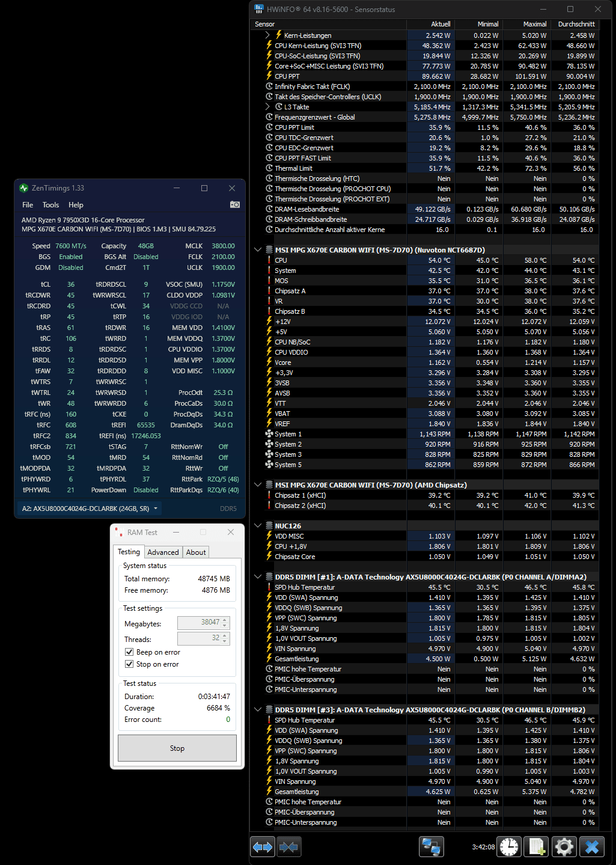
Task: Click the chip icon of NUC126 group
Action: 269,525
